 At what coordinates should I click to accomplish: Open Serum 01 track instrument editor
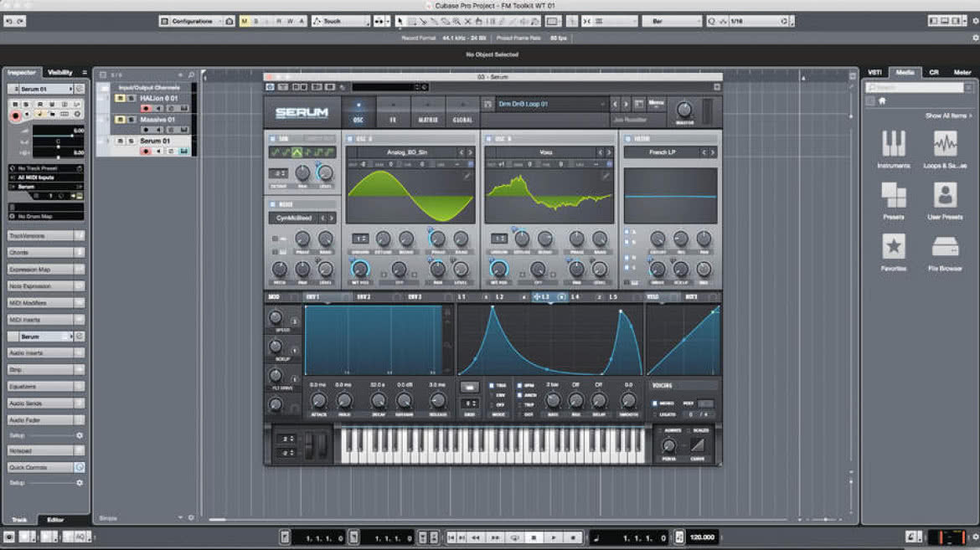click(x=183, y=152)
